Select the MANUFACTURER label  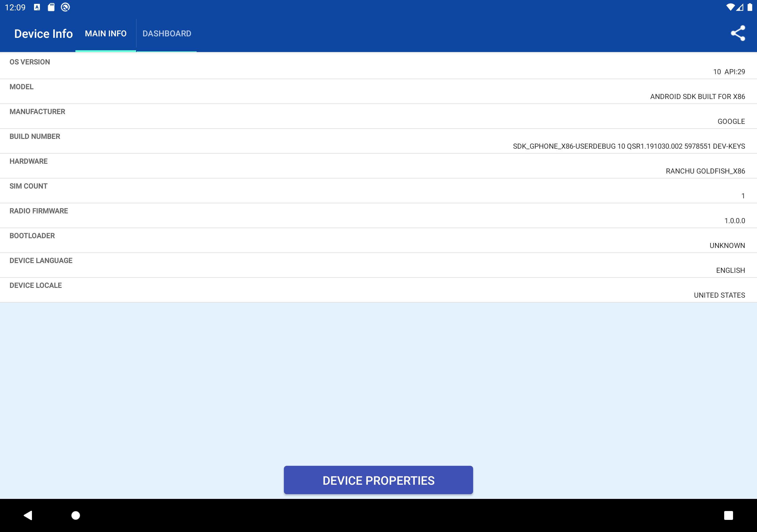[x=37, y=112]
